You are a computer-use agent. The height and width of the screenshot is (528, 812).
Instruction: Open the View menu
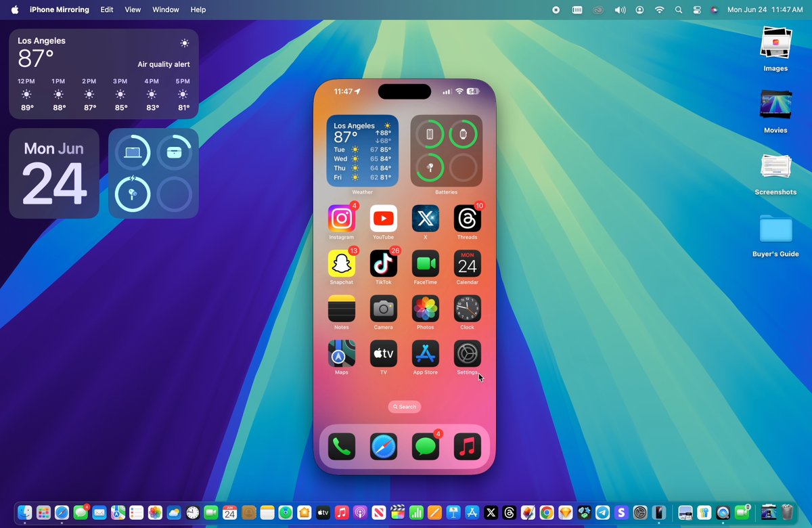[133, 9]
